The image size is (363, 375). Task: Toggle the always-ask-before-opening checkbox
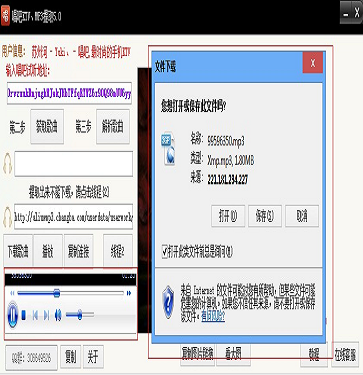(165, 251)
